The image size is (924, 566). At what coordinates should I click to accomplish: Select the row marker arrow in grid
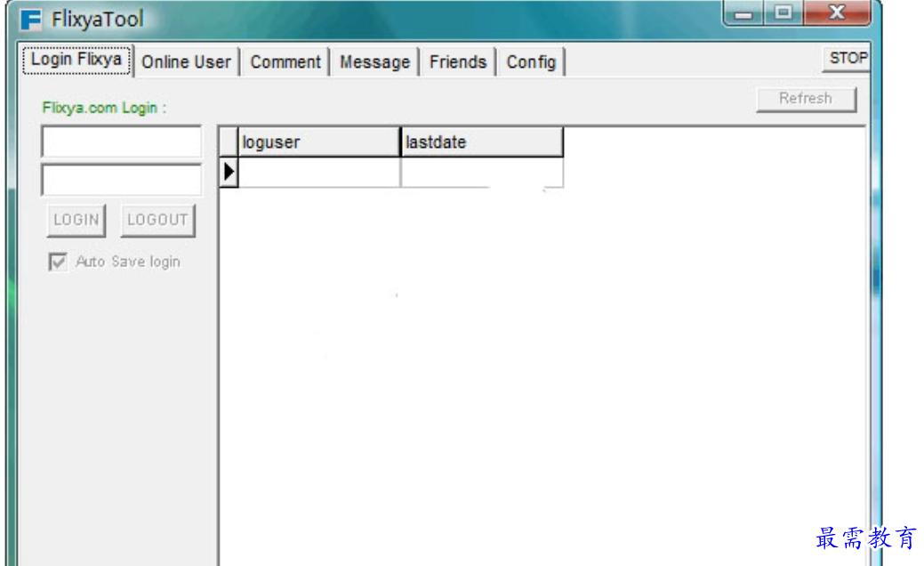pos(229,172)
